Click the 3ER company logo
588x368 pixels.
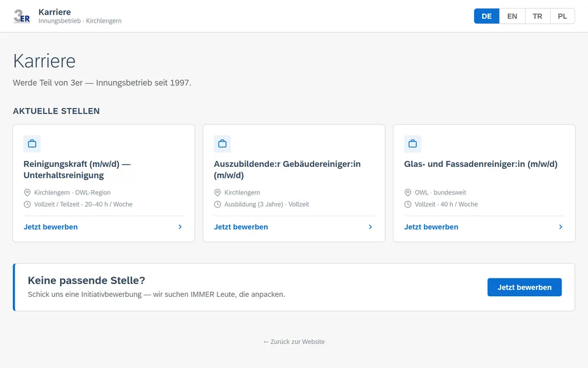22,16
